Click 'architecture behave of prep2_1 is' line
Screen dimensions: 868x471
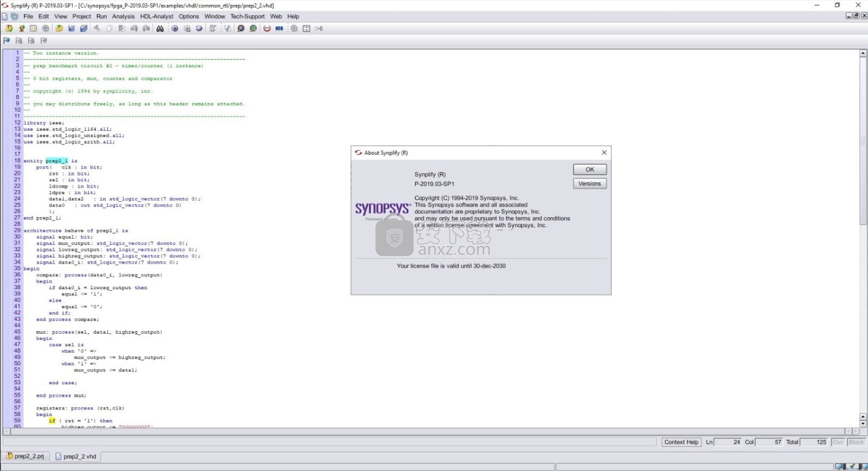(x=76, y=231)
